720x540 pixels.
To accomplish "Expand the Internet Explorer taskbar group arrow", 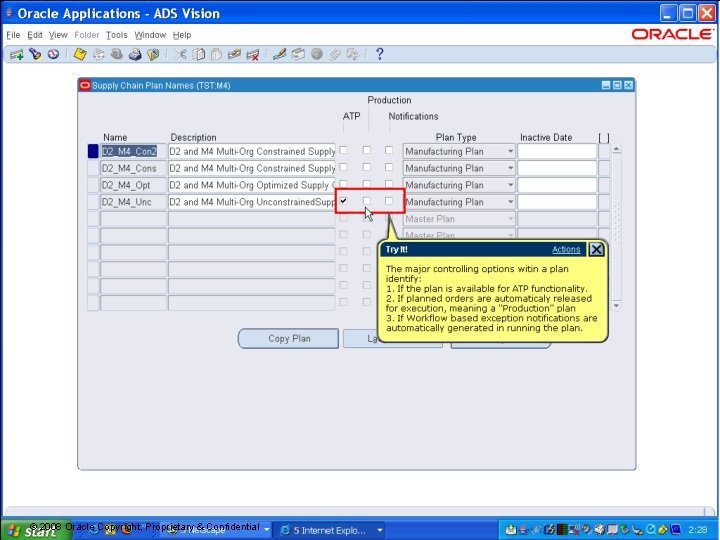I will coord(380,530).
